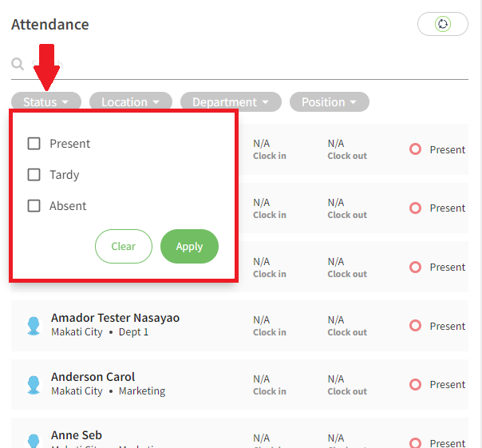The width and height of the screenshot is (482, 448).
Task: Check the Absent status checkbox
Action: 34,206
